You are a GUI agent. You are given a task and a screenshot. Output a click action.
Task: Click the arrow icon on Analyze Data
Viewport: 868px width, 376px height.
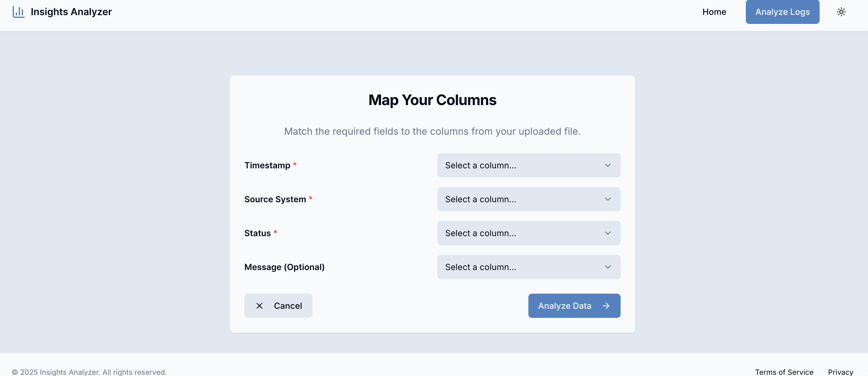click(606, 305)
